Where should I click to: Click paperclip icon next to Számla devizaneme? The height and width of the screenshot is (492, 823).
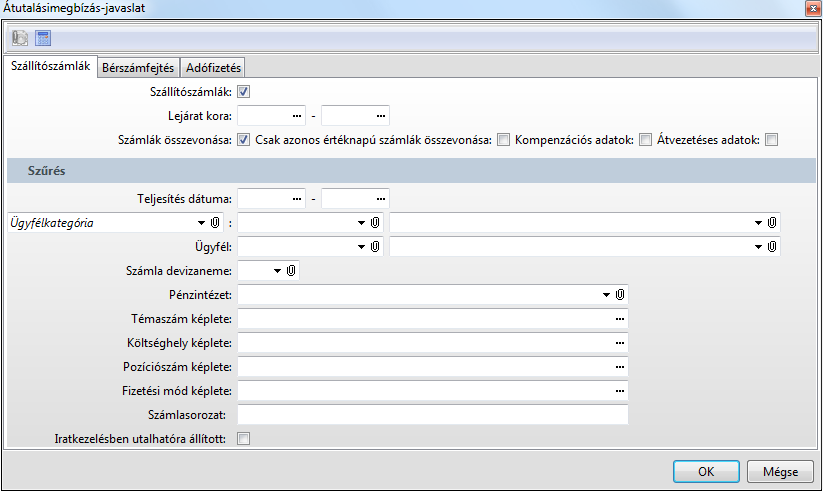[x=291, y=271]
